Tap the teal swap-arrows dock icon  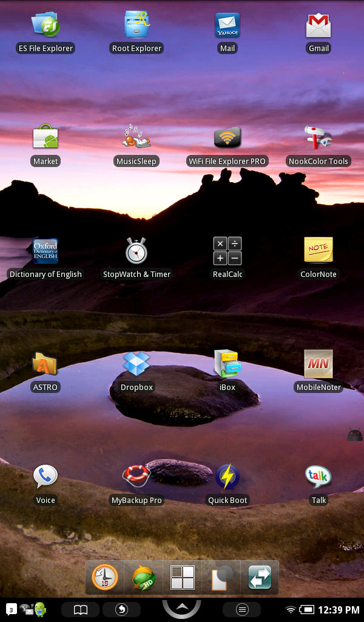(x=260, y=577)
